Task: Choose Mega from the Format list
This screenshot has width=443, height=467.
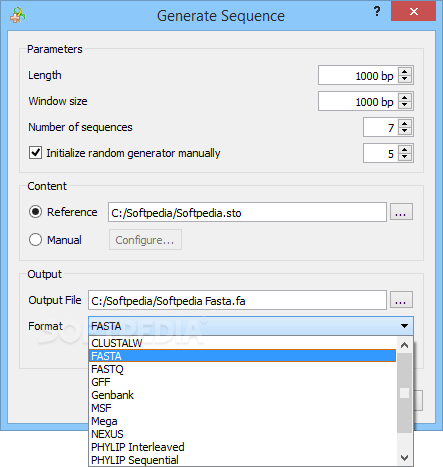Action: (x=242, y=421)
